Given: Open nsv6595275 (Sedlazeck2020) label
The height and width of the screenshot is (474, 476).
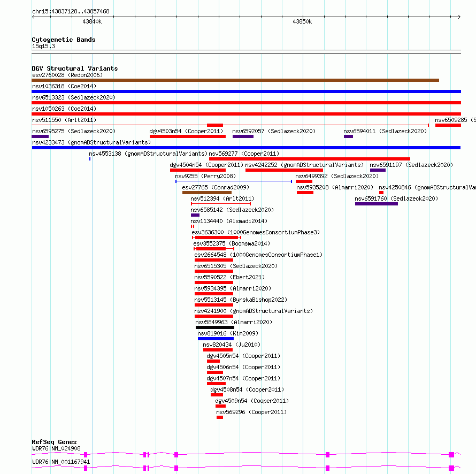Looking at the screenshot, I should point(74,131).
